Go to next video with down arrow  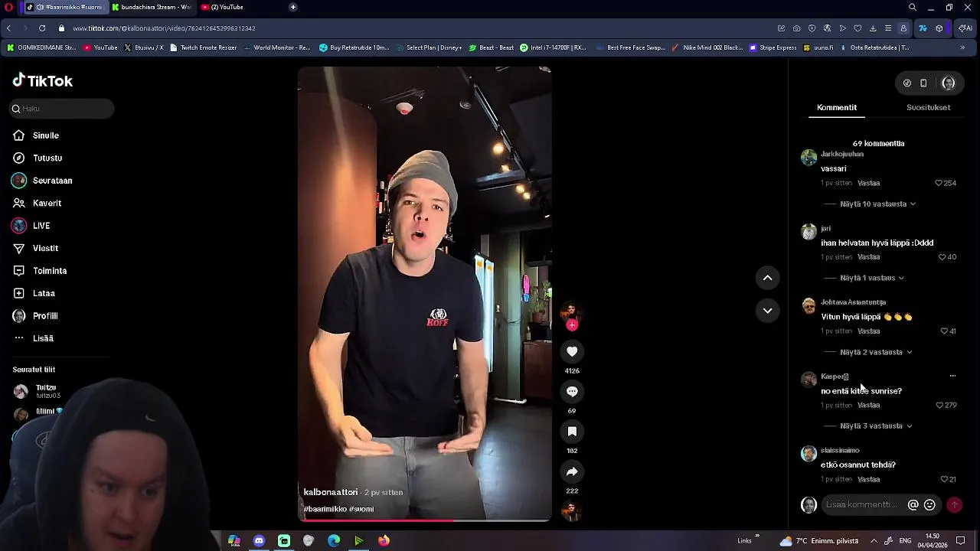click(x=767, y=311)
